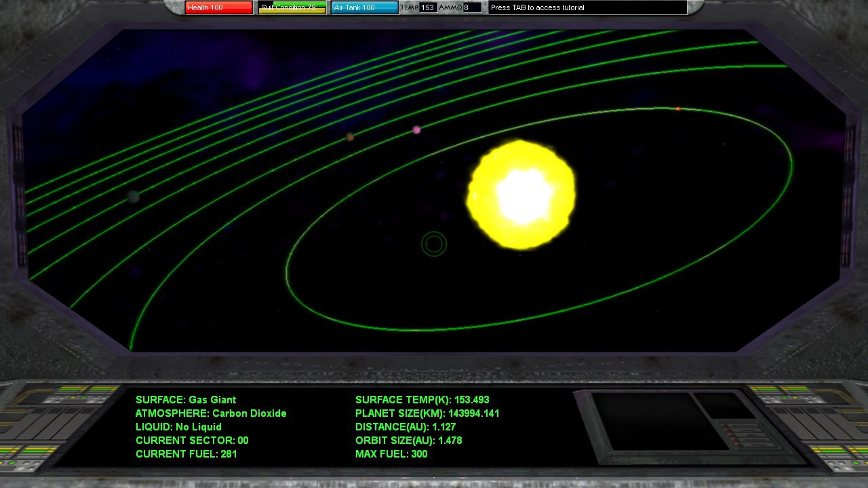Click the TEMP value 153 box
The image size is (868, 488).
point(428,7)
